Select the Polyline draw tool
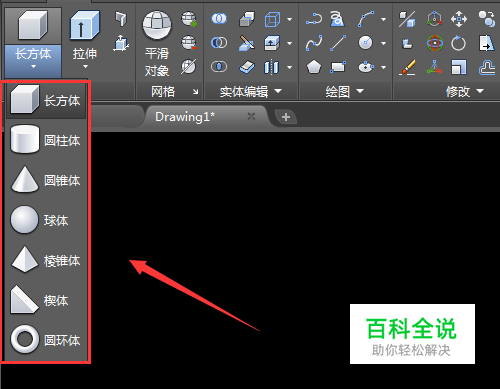The width and height of the screenshot is (500, 389). pyautogui.click(x=314, y=19)
